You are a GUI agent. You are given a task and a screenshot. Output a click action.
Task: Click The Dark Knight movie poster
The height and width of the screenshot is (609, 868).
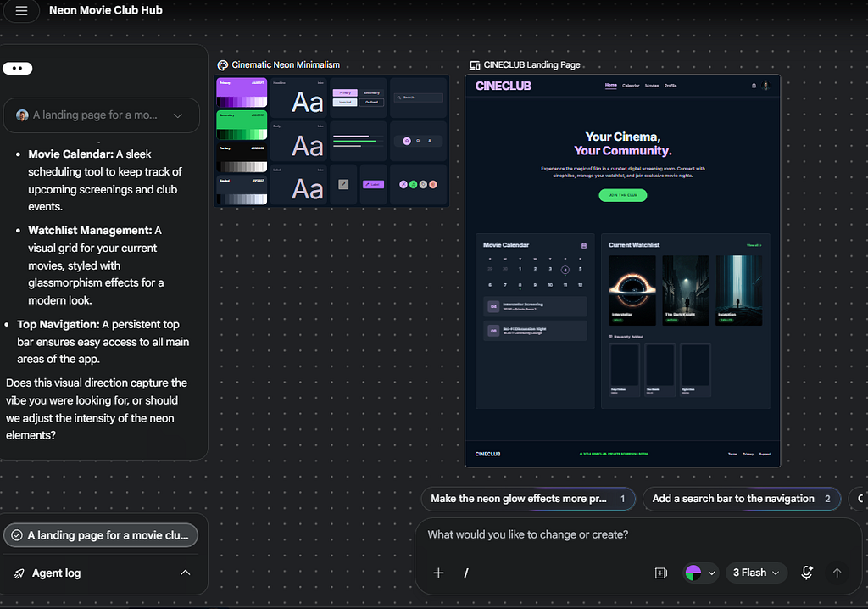[x=685, y=290]
